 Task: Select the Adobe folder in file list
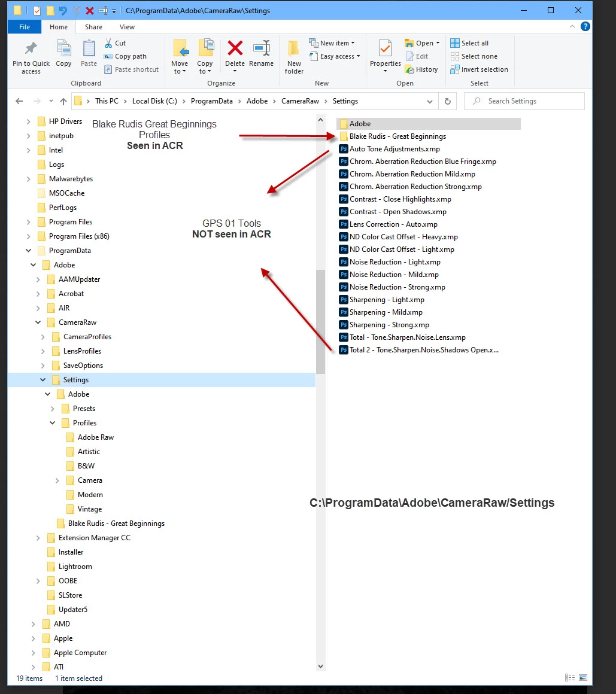[430, 124]
